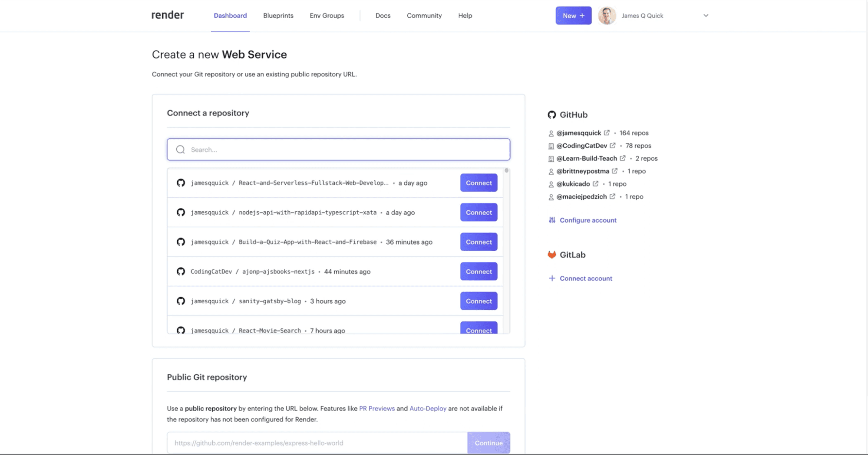This screenshot has width=868, height=455.
Task: Click organization icon beside @Learn-Build-Teach
Action: [551, 159]
